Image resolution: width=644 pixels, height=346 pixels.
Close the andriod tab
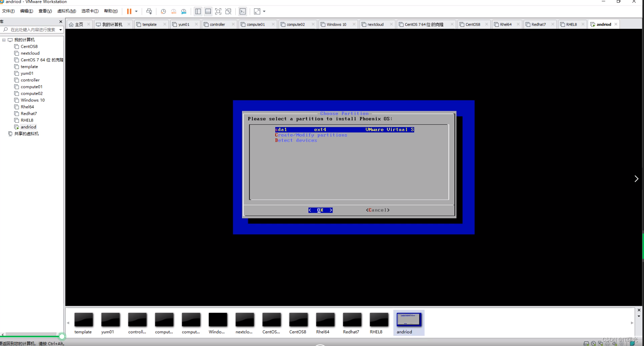pos(616,24)
